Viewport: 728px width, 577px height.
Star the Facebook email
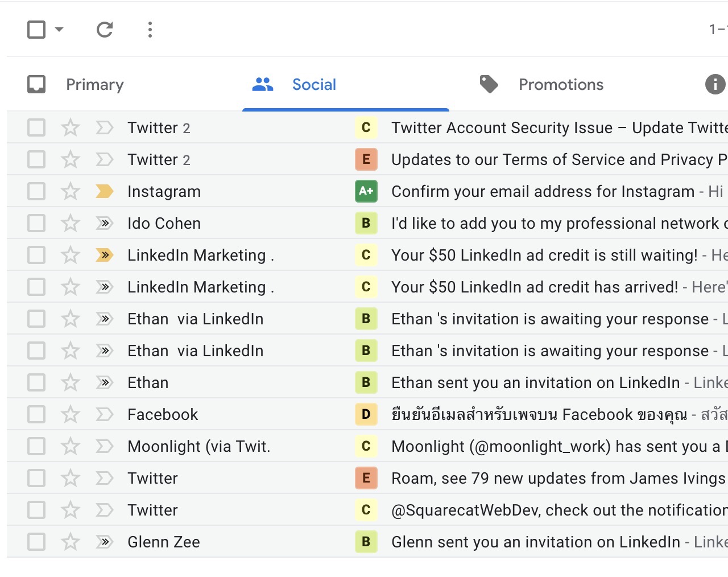point(71,414)
